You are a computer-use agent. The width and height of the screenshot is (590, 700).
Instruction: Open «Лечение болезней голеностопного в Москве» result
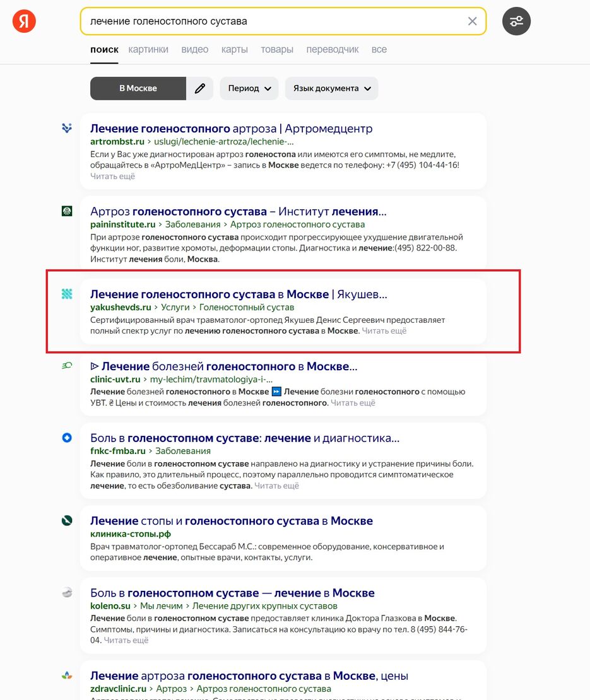(224, 366)
